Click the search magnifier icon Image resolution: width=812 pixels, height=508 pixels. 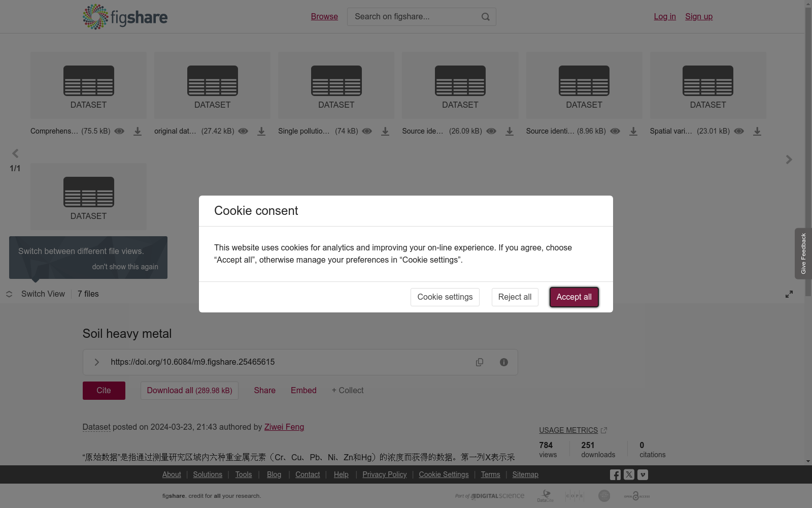(486, 17)
